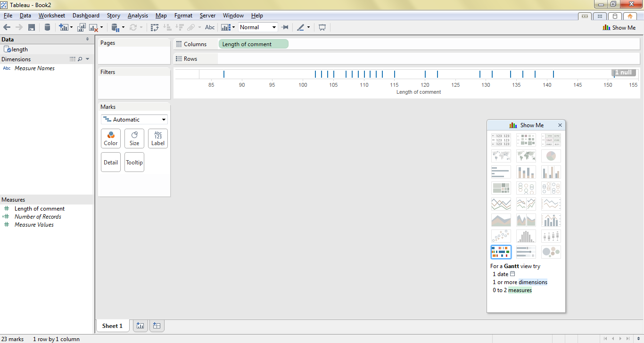Click the Color marks card button
Viewport: 644px width, 343px height.
point(111,139)
